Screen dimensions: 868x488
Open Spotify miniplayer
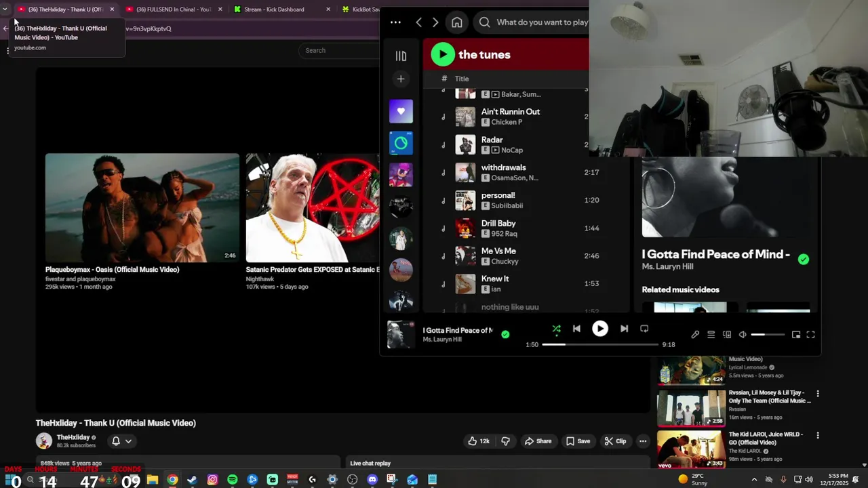(796, 335)
